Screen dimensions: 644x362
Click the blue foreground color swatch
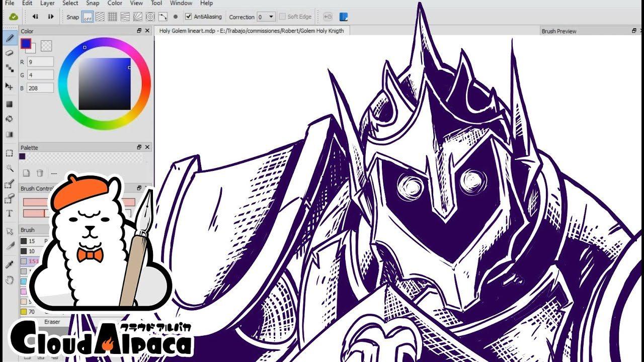pos(26,44)
